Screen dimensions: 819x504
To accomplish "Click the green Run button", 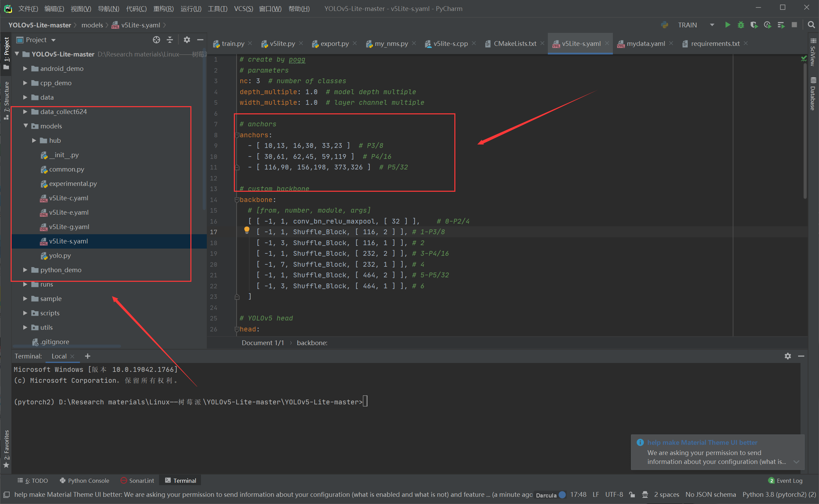I will coord(728,25).
